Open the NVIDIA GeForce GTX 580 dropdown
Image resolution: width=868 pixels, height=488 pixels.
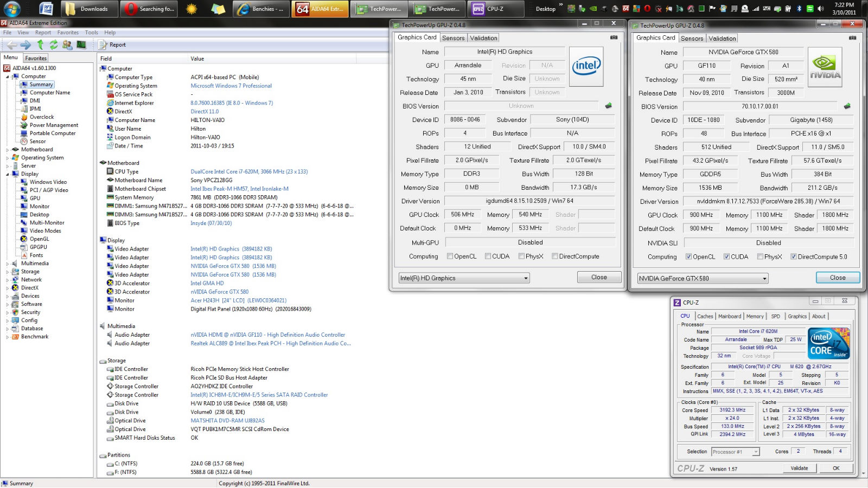coord(703,279)
